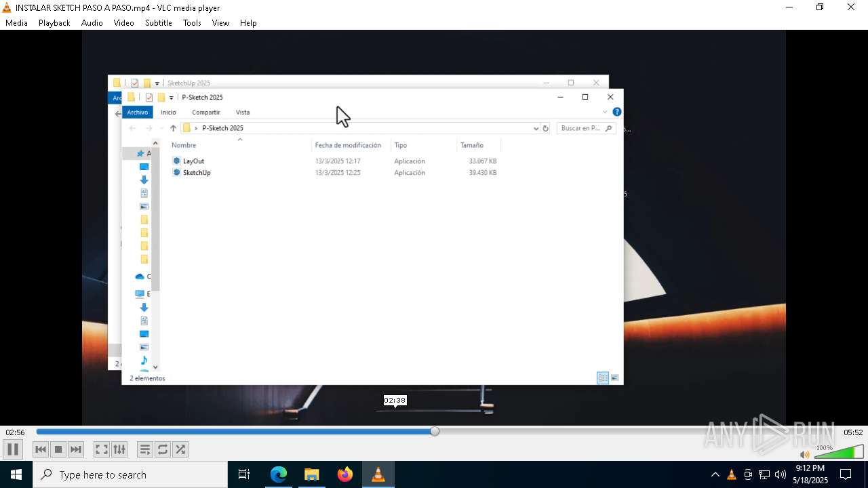Open quick access toolbar dropdown arrow
Screen dimensions: 868x488
coord(172,98)
